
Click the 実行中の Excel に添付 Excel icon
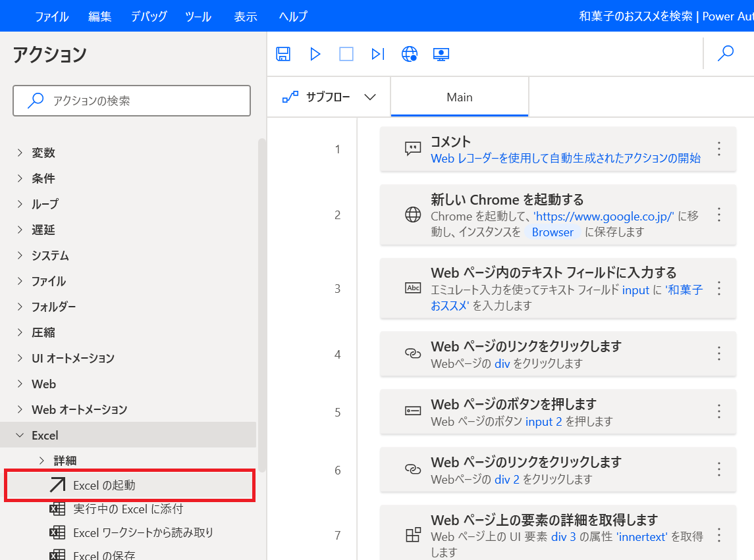(57, 509)
